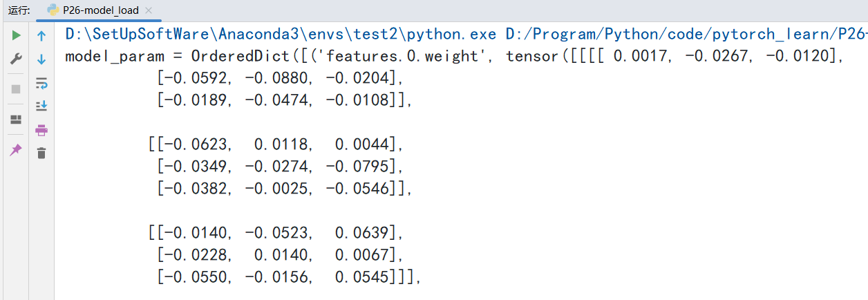The width and height of the screenshot is (868, 300).
Task: Toggle the pin tab icon
Action: (16, 150)
